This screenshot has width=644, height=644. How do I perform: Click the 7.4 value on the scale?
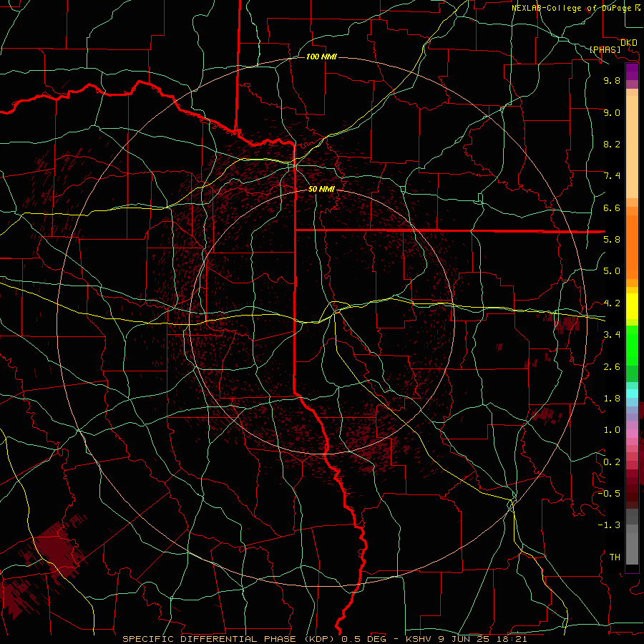[x=612, y=176]
